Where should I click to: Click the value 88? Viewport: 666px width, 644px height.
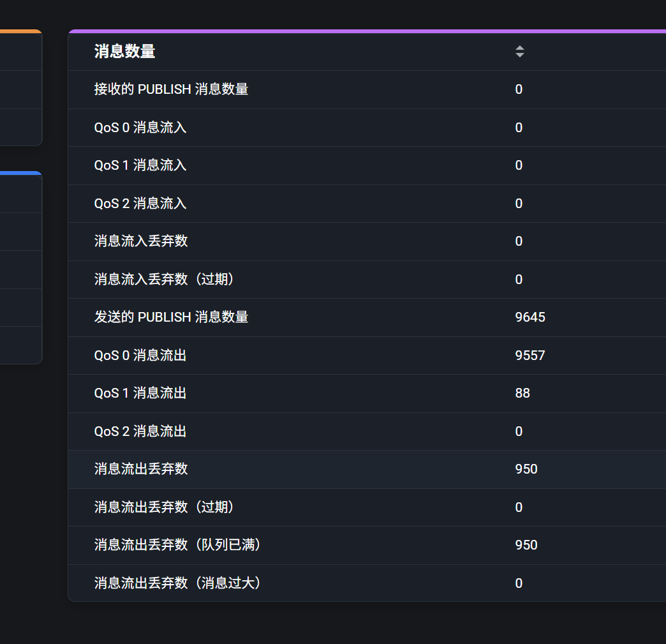tap(522, 393)
